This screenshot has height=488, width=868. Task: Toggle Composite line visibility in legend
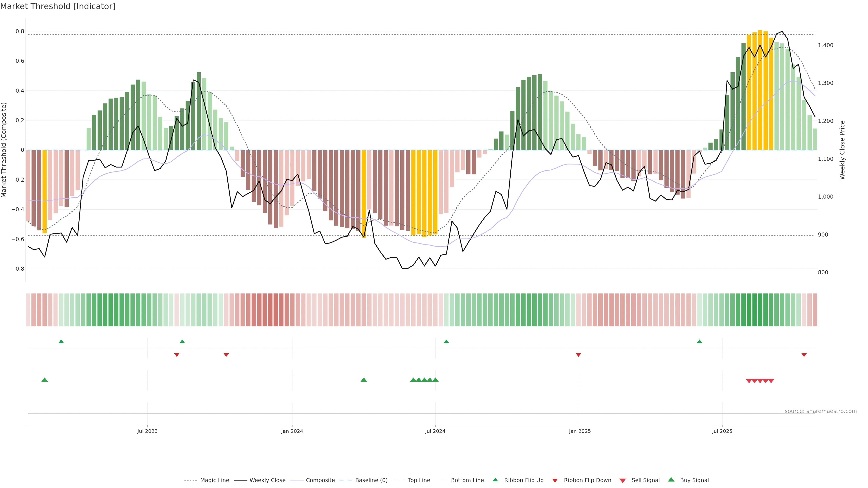(x=320, y=480)
